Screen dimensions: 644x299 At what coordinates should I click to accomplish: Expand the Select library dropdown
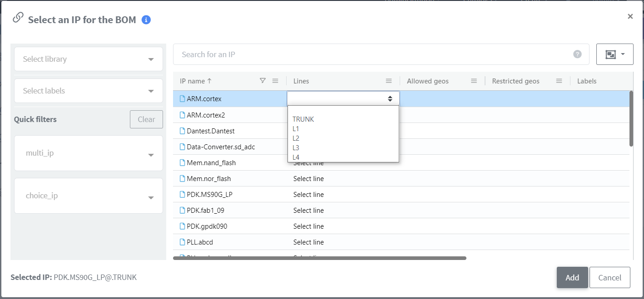(89, 59)
